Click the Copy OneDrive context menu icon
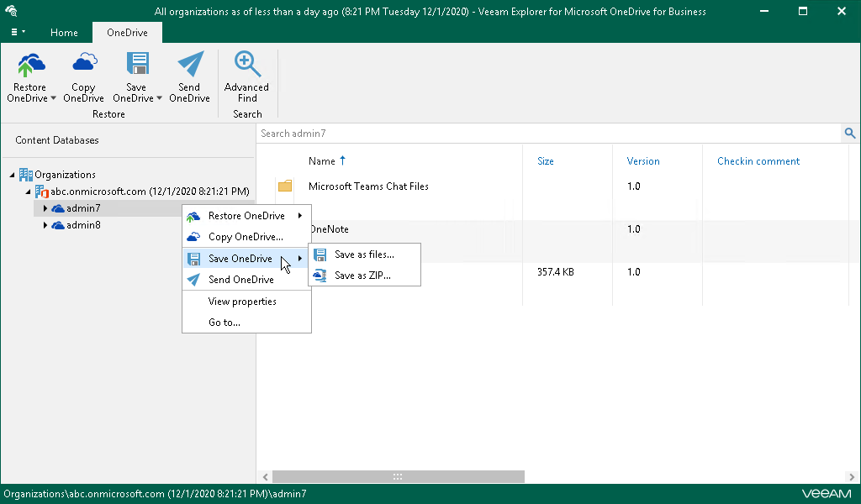The width and height of the screenshot is (861, 504). pyautogui.click(x=193, y=237)
